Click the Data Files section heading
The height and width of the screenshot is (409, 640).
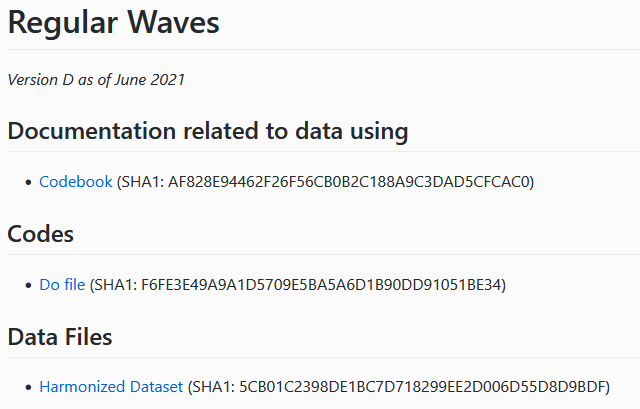click(x=60, y=337)
